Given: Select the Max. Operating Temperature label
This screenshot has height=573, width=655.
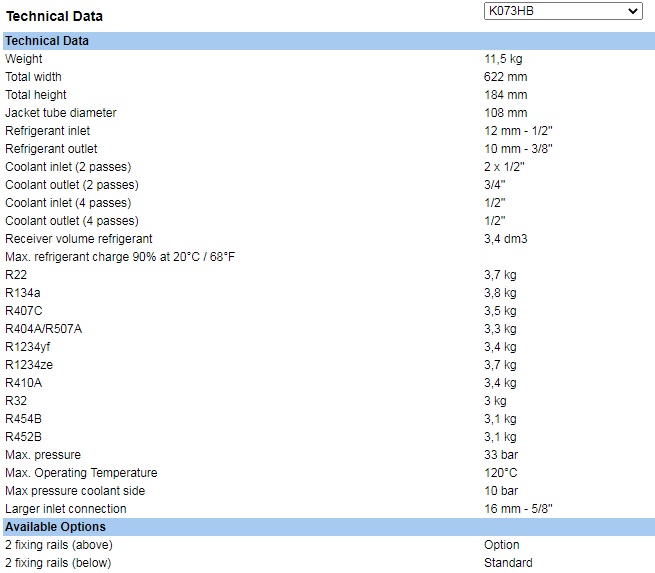Looking at the screenshot, I should (81, 473).
